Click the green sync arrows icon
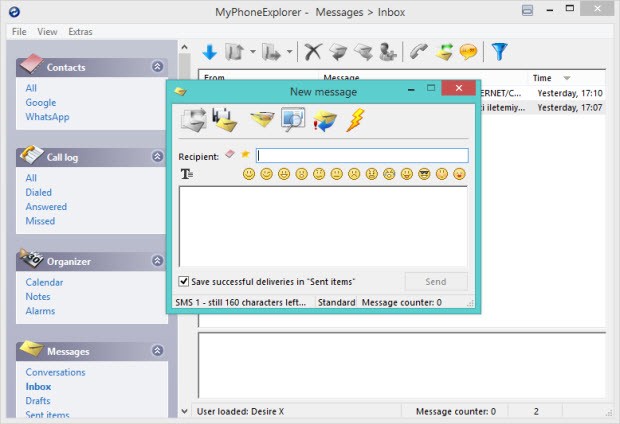Viewport: 620px width, 424px height. coord(444,52)
